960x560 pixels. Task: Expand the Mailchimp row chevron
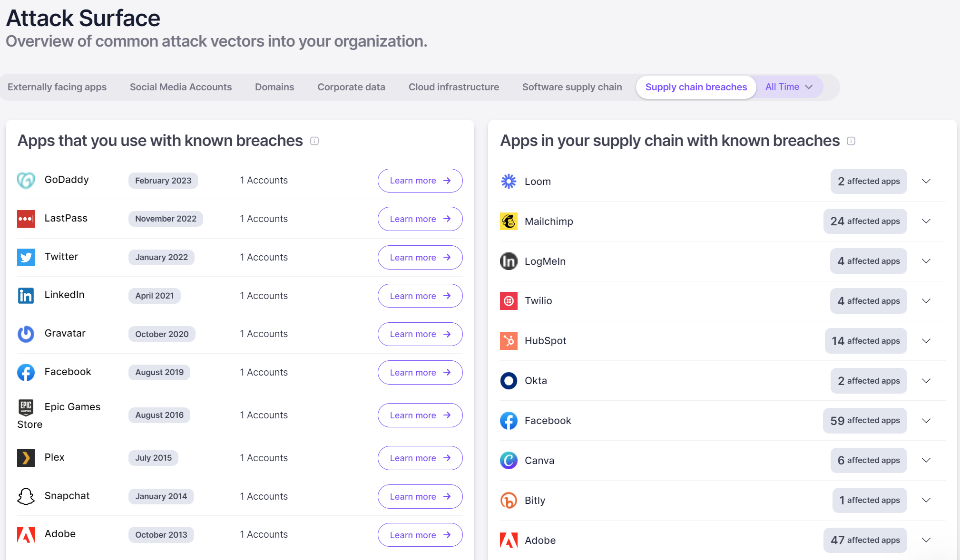pyautogui.click(x=926, y=221)
